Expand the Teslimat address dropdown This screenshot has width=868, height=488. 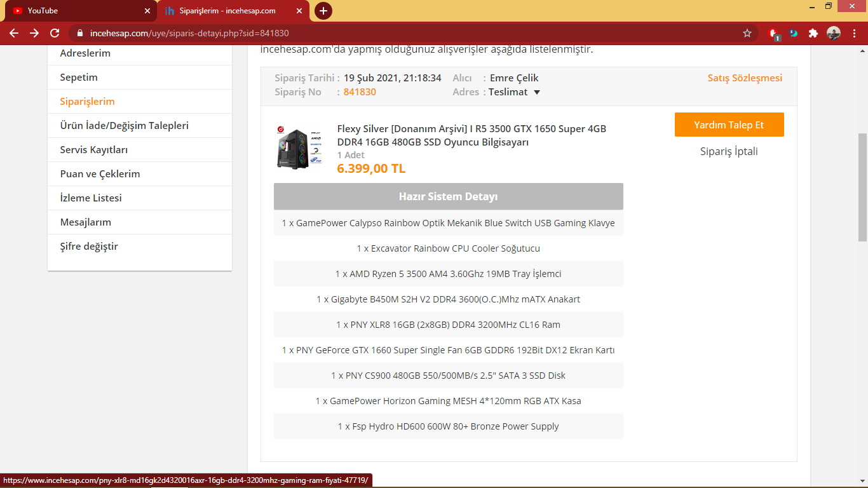514,92
